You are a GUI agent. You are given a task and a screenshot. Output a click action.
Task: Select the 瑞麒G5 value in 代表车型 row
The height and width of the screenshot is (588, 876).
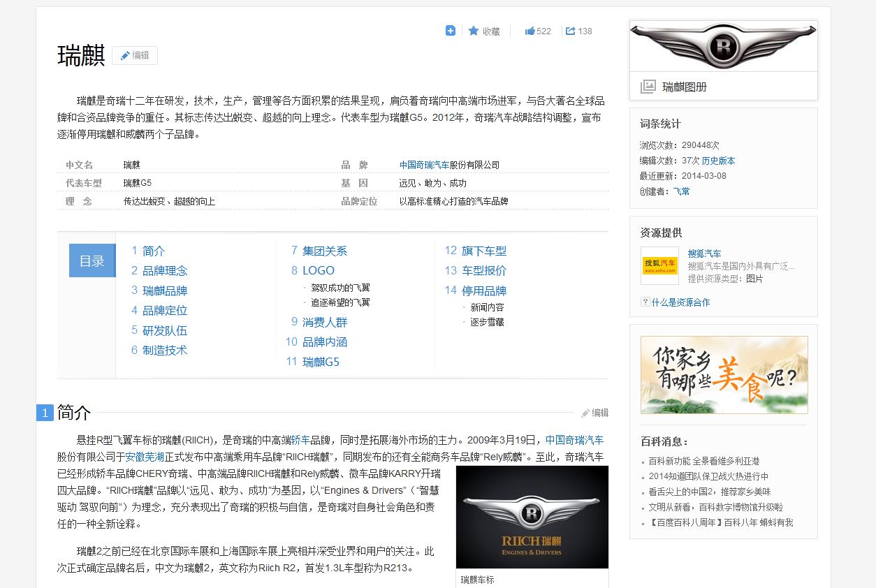click(x=138, y=183)
